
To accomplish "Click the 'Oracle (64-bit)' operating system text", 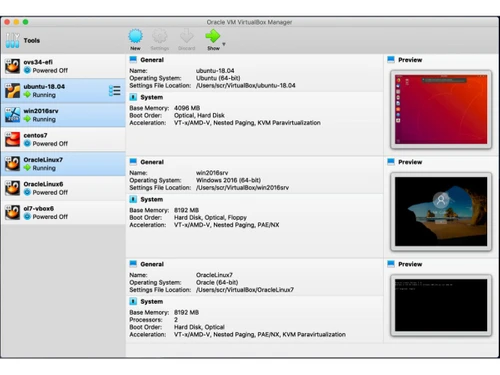I will [217, 282].
